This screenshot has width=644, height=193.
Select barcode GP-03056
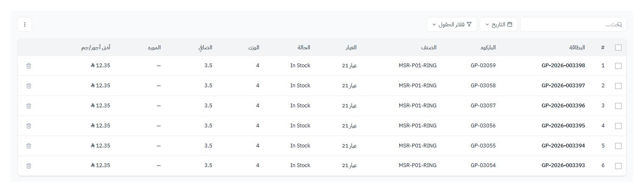tap(483, 126)
